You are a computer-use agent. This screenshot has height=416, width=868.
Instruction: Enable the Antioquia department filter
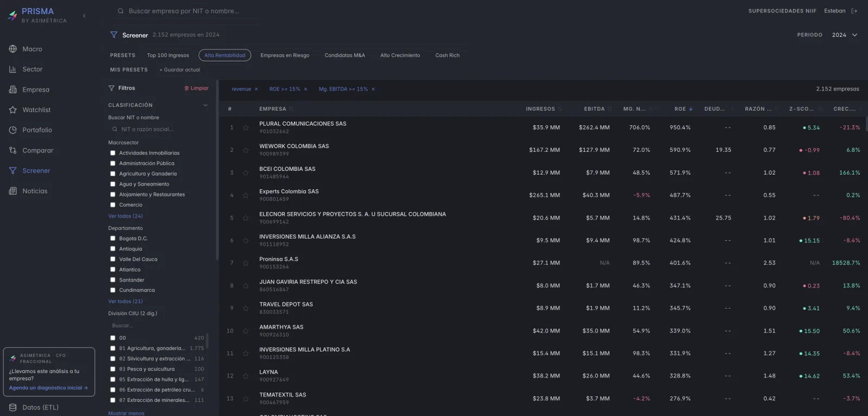tap(113, 249)
